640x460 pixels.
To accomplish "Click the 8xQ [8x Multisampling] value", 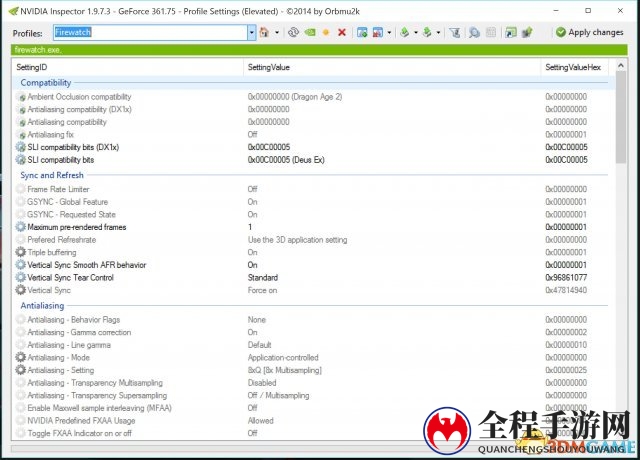I will [x=284, y=370].
